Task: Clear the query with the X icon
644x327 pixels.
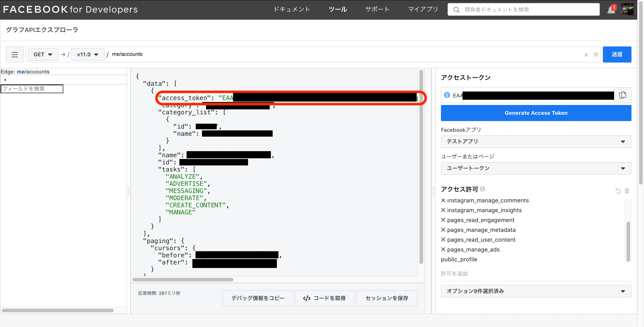Action: tap(586, 55)
